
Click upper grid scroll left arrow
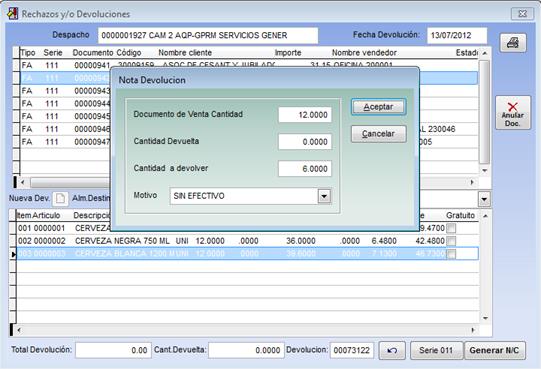[22, 182]
